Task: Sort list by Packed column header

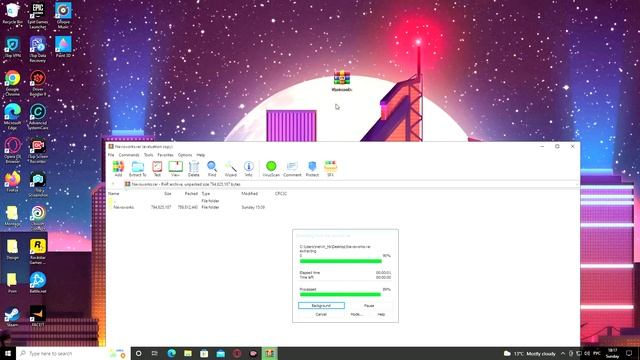Action: pyautogui.click(x=191, y=193)
